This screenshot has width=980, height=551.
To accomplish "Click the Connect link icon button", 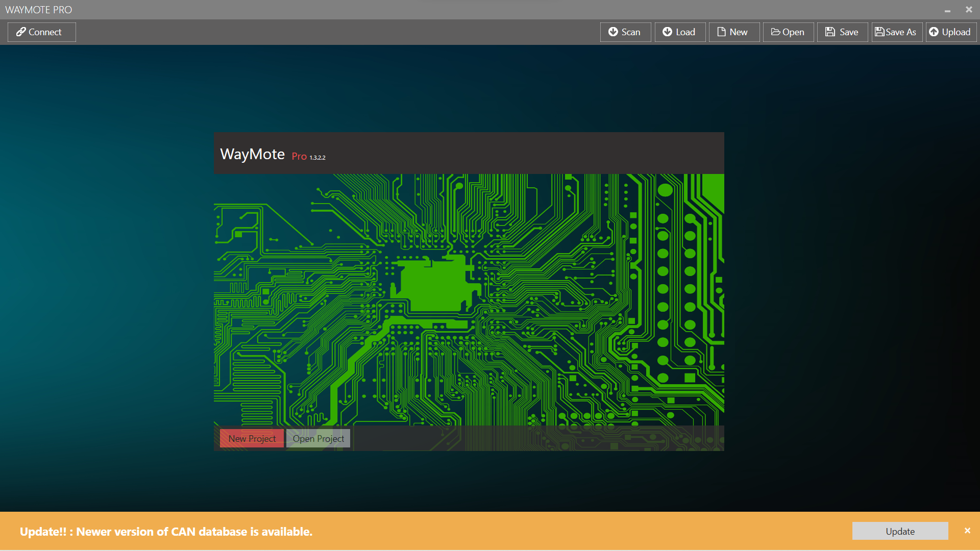I will click(x=41, y=32).
